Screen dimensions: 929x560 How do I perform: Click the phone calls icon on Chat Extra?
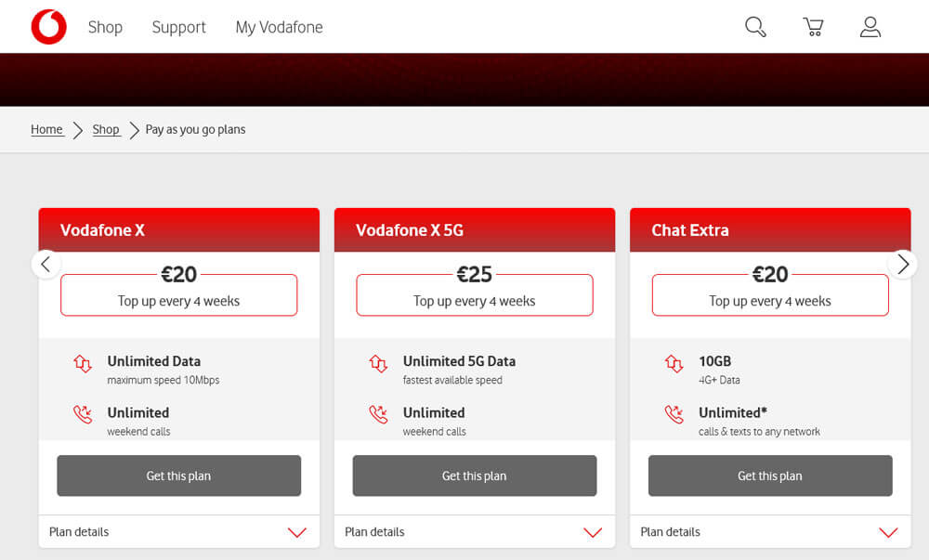(674, 414)
